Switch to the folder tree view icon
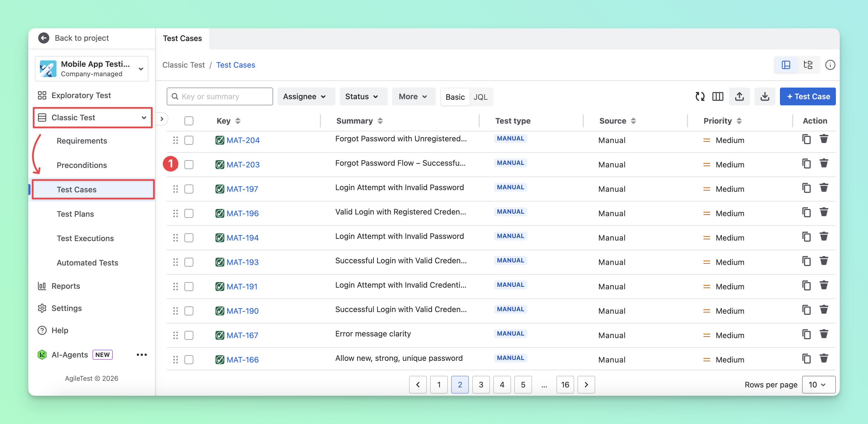The image size is (868, 424). 808,65
